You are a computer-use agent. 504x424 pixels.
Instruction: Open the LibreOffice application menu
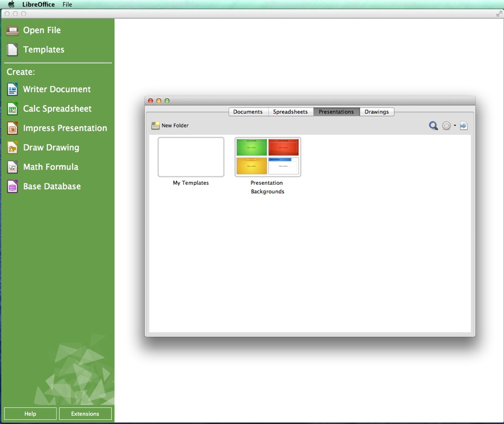click(38, 5)
